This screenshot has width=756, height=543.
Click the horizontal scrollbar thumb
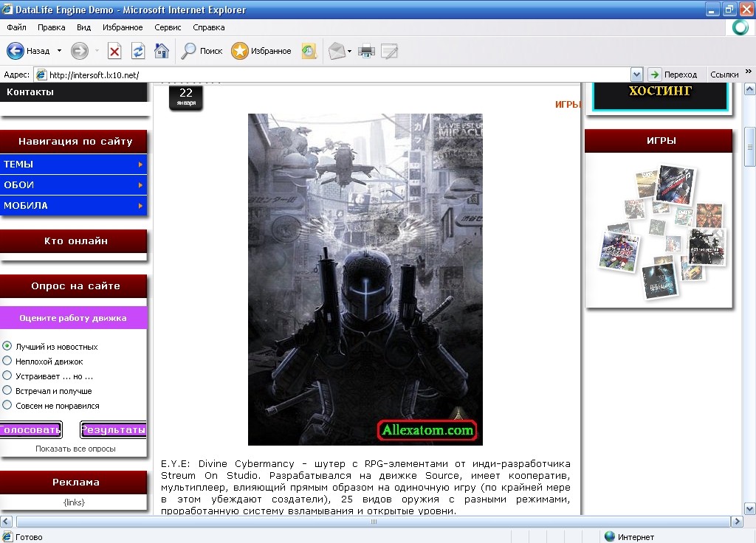coord(374,522)
